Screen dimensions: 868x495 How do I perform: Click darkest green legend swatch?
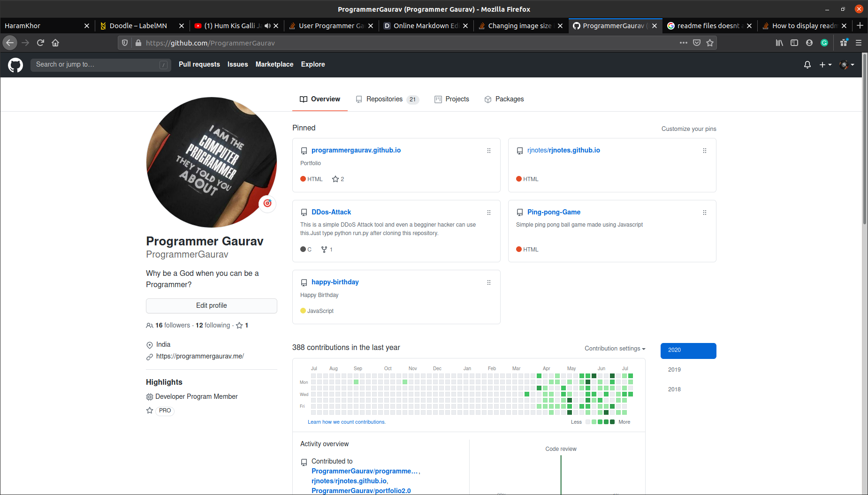(x=612, y=422)
